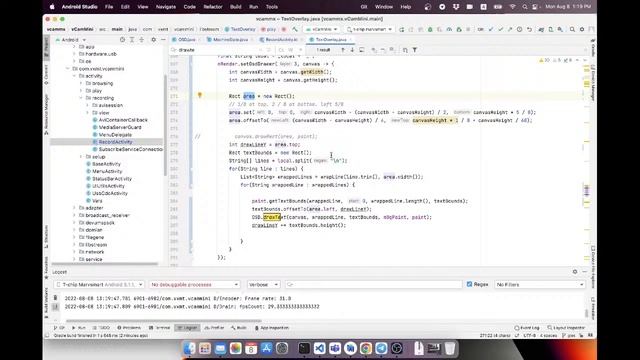This screenshot has width=640, height=360.
Task: Open the Event Log button
Action: coord(527,328)
